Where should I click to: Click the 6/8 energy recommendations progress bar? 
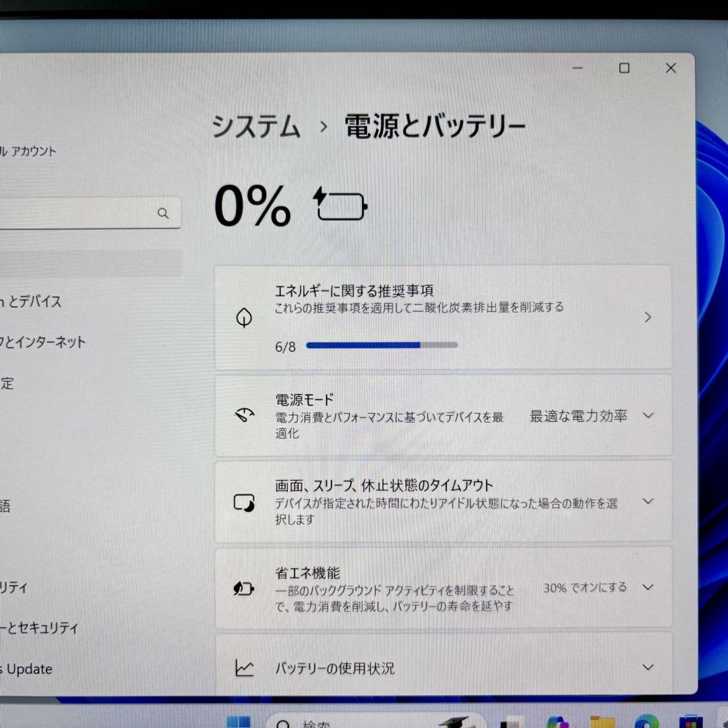tap(382, 345)
